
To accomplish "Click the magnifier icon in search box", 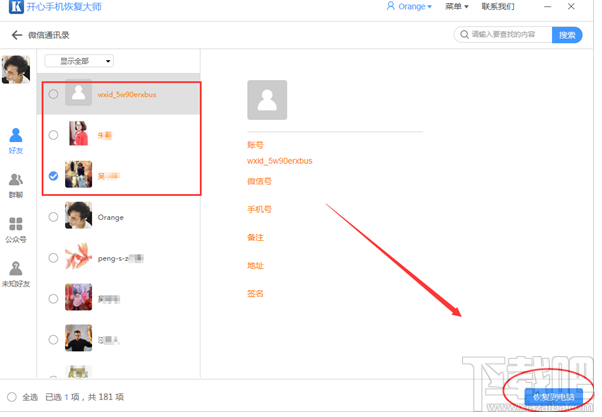I will point(464,35).
